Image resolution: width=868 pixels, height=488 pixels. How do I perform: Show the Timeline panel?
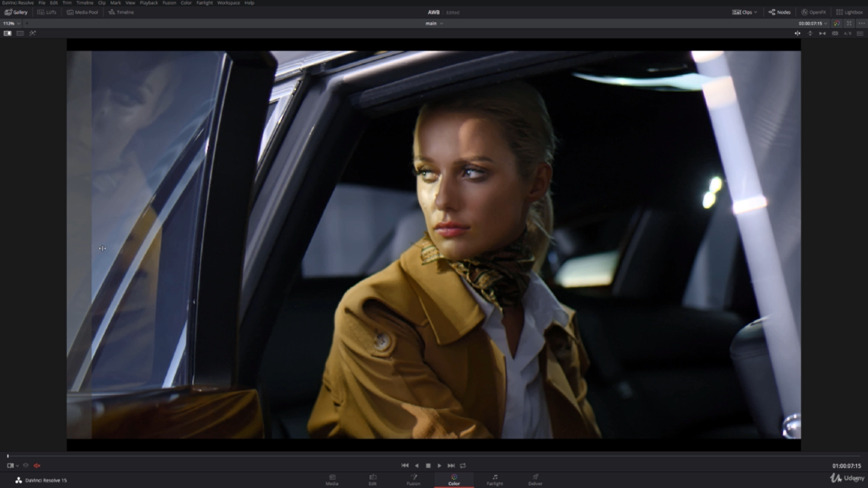point(120,11)
